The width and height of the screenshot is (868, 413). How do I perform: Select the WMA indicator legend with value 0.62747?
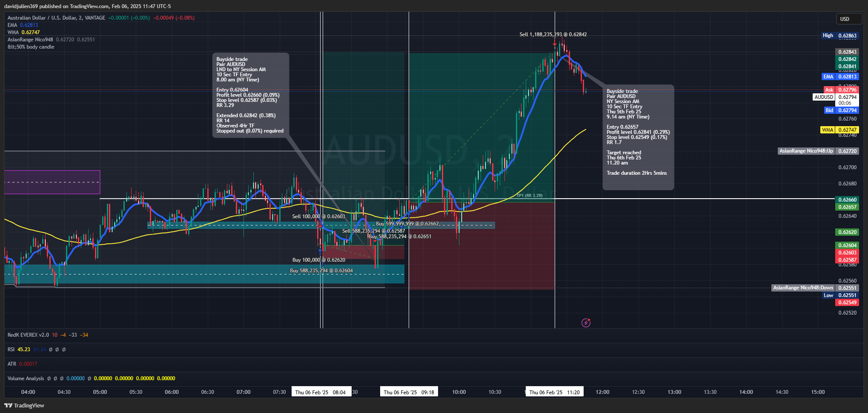pos(23,32)
